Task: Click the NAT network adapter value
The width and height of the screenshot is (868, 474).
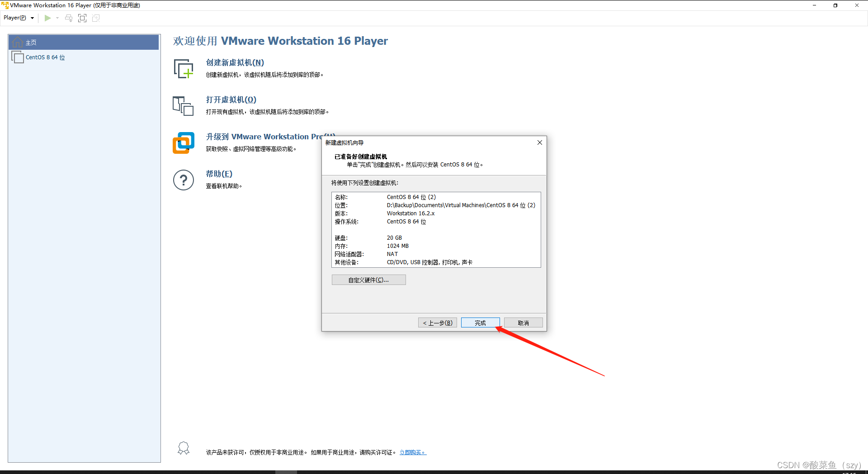Action: (392, 254)
